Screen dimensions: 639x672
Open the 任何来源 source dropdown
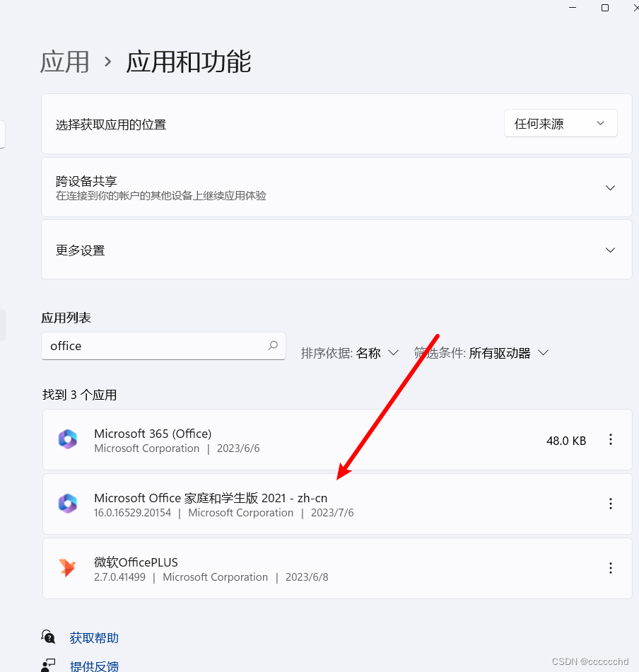[x=561, y=123]
